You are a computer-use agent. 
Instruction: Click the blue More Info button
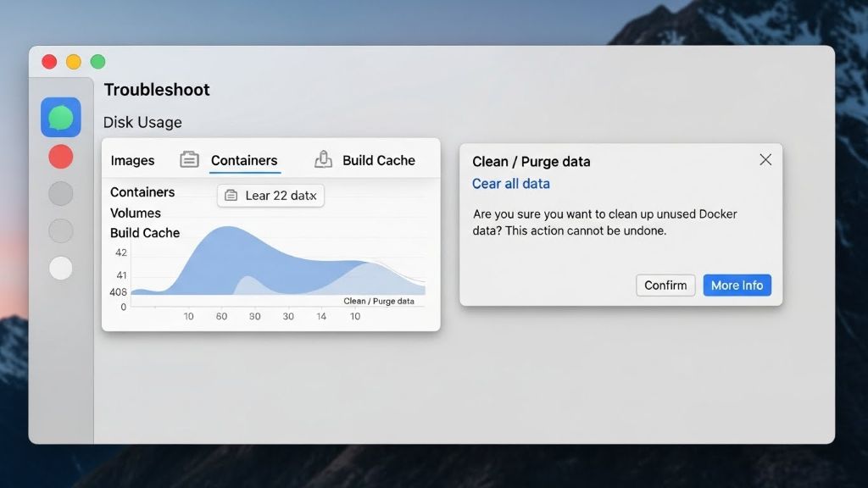[737, 285]
